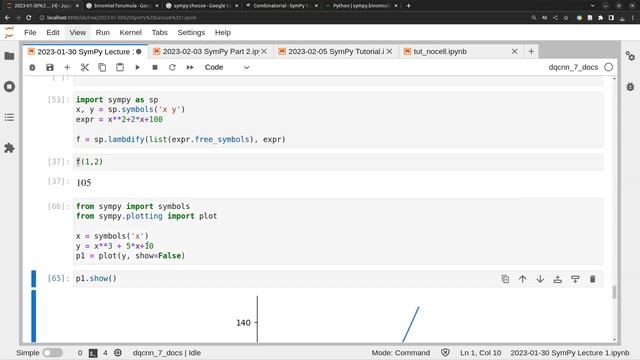Move the p1.show() cell up

coord(522,279)
